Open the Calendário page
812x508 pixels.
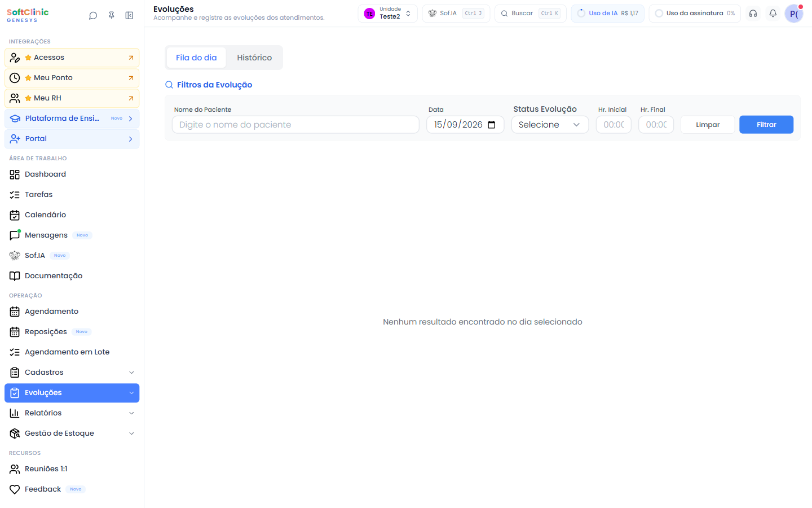[72, 215]
